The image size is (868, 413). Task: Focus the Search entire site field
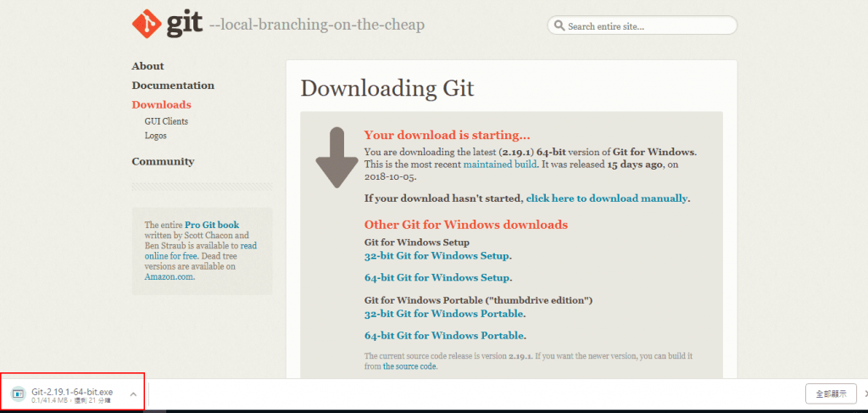pos(643,25)
